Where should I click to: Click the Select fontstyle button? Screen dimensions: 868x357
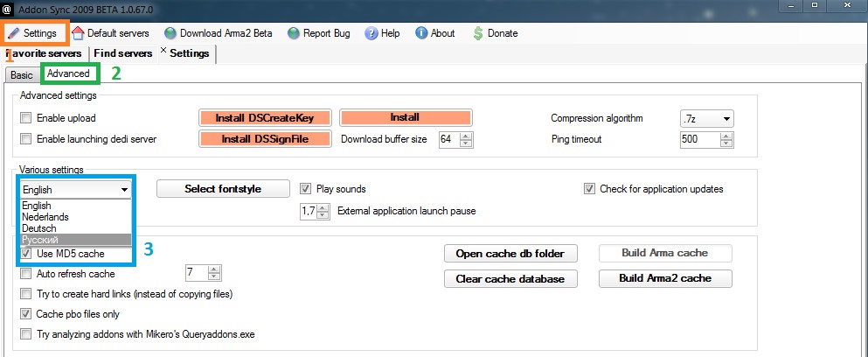click(x=223, y=189)
